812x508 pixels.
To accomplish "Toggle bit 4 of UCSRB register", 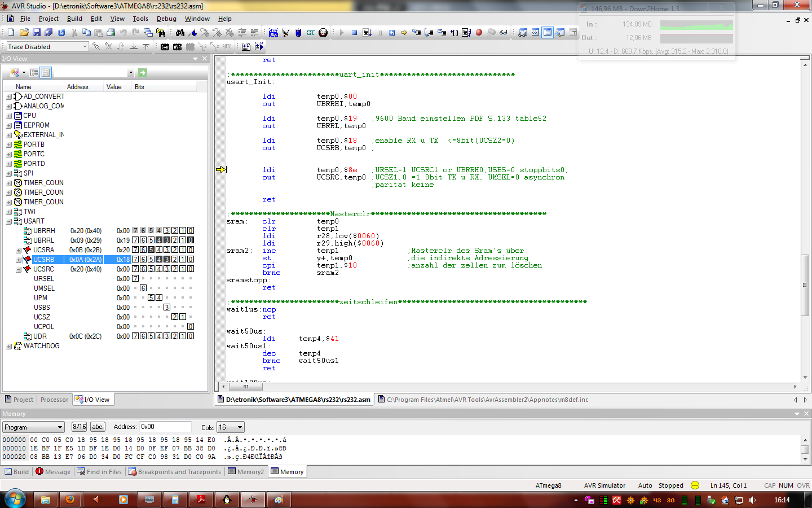I will [x=159, y=260].
